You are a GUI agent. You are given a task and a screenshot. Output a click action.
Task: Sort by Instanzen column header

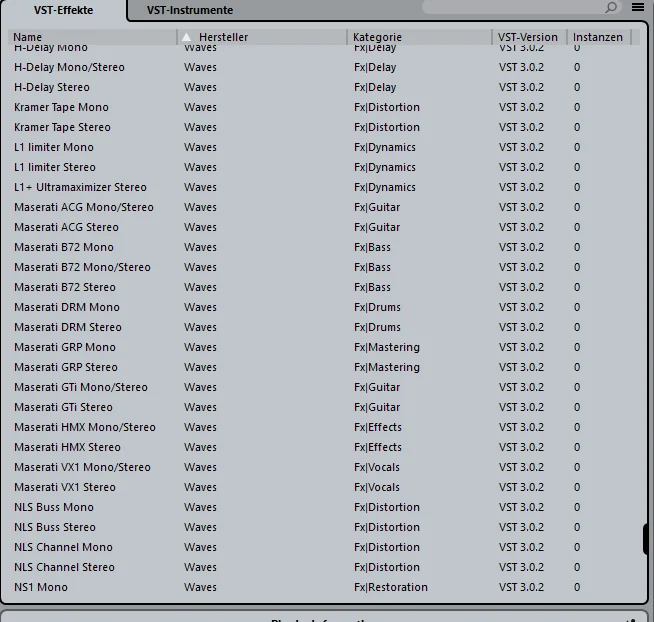click(x=599, y=37)
